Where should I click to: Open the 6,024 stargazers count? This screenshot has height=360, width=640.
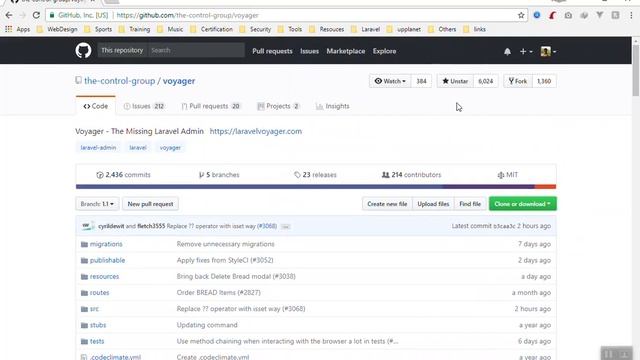(485, 81)
